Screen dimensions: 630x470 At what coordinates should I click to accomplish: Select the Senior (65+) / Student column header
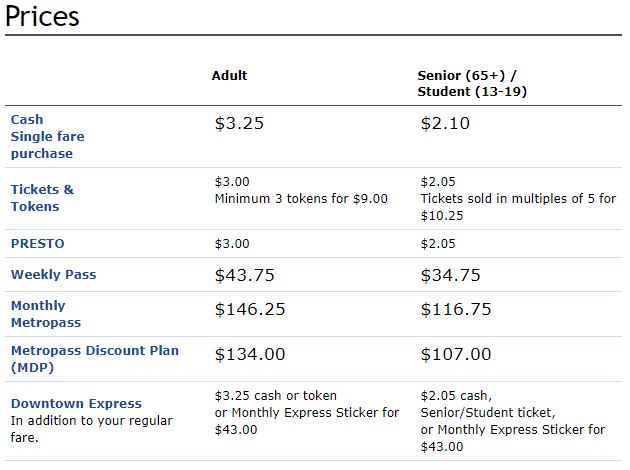tap(471, 83)
